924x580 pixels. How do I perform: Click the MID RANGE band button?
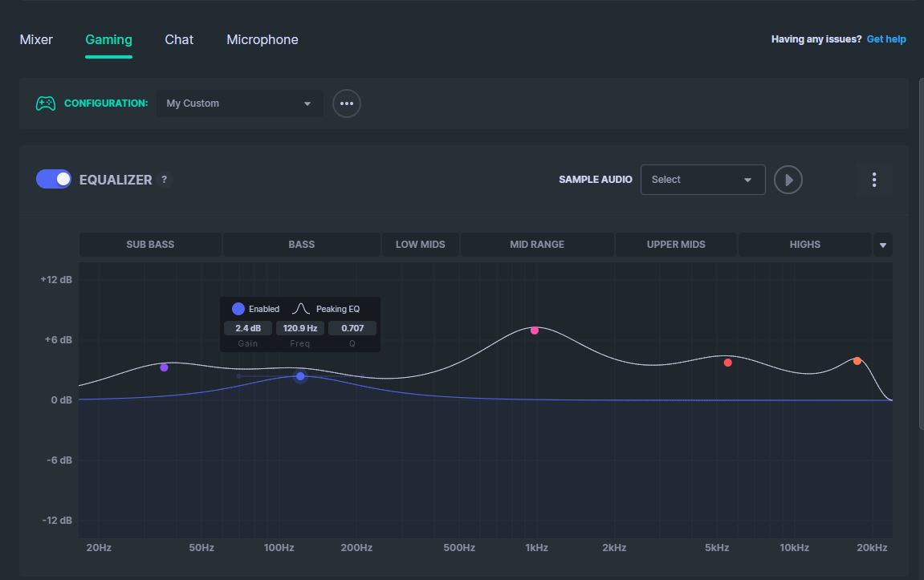(537, 245)
